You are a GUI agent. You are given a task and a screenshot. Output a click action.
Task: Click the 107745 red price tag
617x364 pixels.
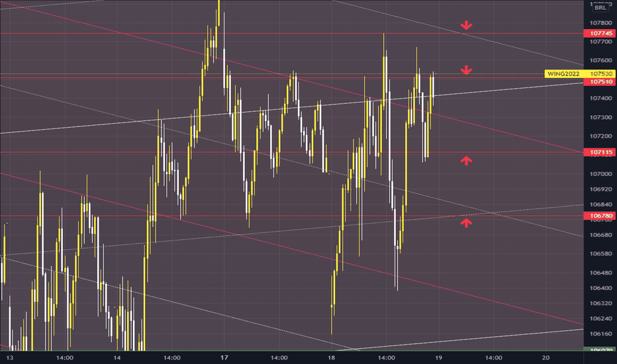600,34
